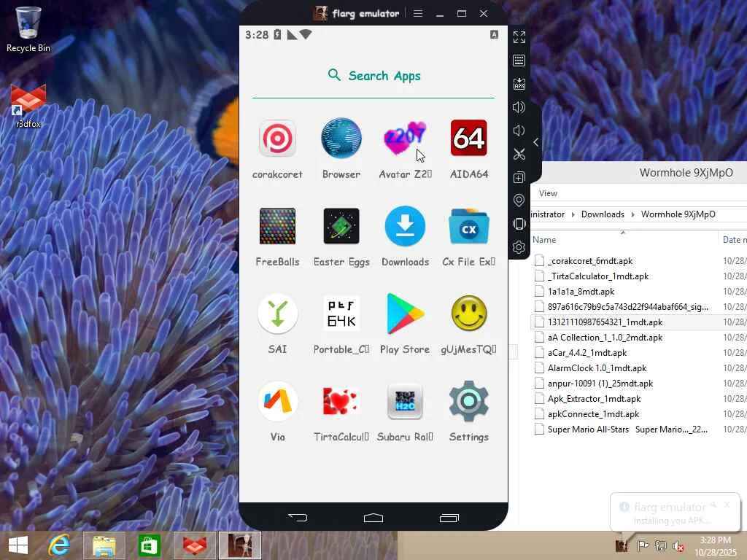The image size is (747, 560).
Task: Open the emulator hamburger menu
Action: [x=418, y=13]
